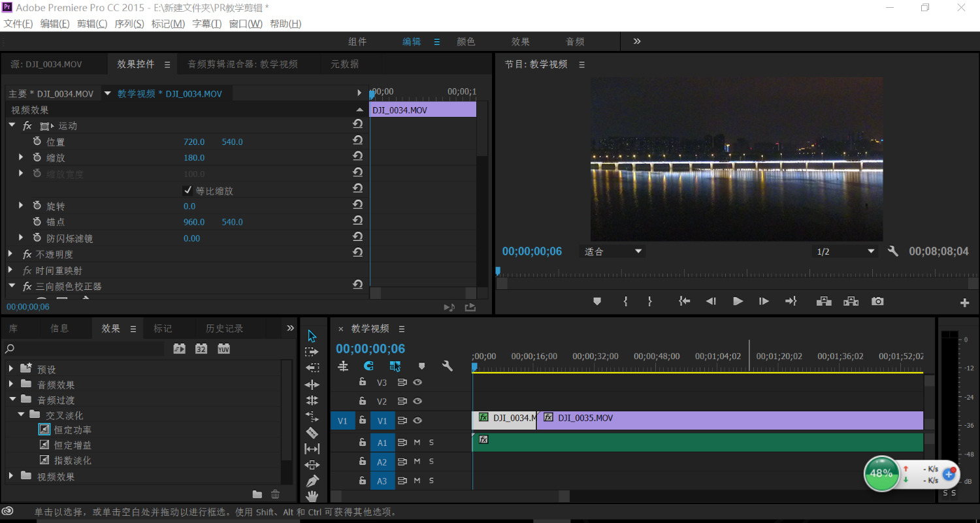980x523 pixels.
Task: Expand the 缩放 scale property
Action: [x=21, y=157]
